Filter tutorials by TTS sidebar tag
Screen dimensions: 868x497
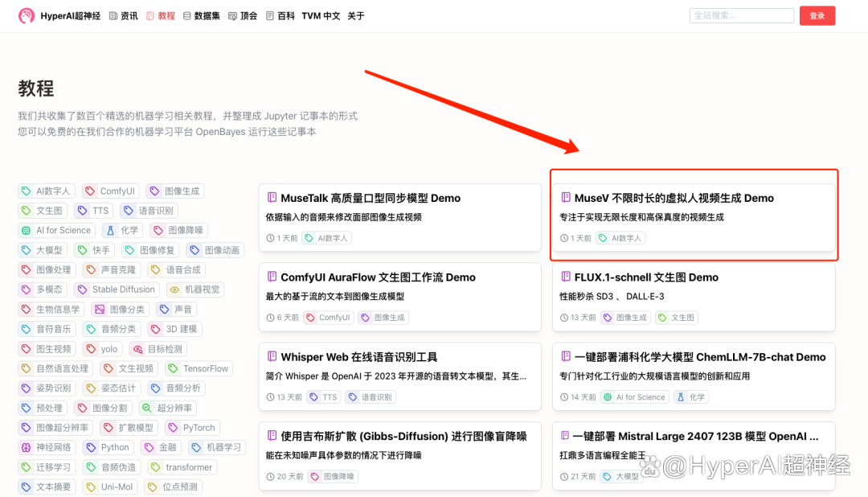click(x=93, y=211)
